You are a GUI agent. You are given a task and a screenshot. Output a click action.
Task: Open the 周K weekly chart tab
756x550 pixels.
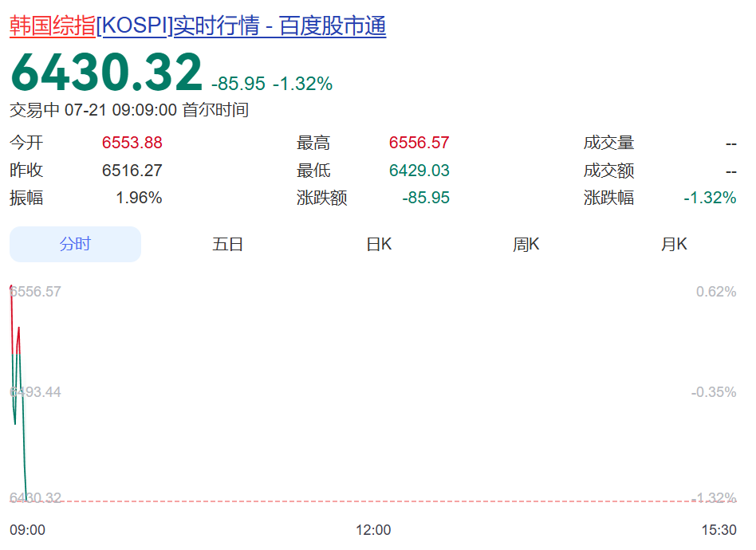[526, 245]
